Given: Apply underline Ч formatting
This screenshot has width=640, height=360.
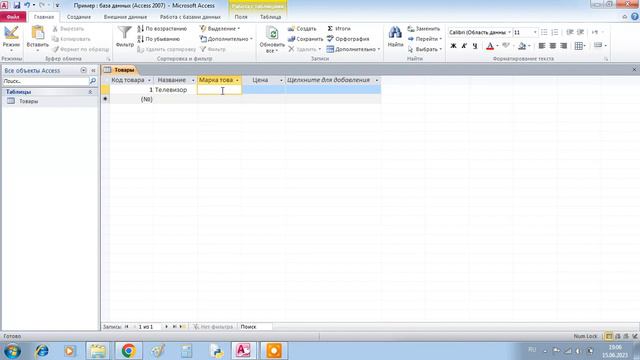Looking at the screenshot, I should pyautogui.click(x=475, y=46).
